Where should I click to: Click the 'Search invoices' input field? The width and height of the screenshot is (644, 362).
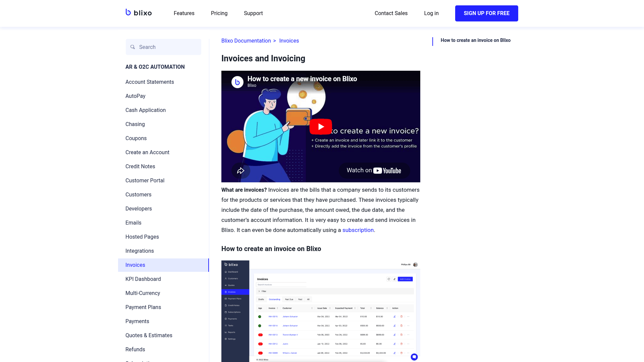281,284
